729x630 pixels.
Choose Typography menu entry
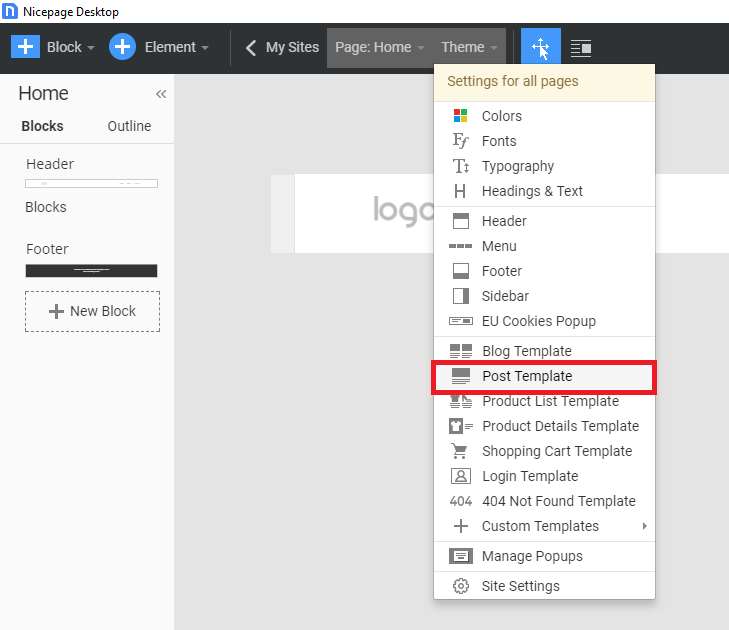tap(544, 166)
